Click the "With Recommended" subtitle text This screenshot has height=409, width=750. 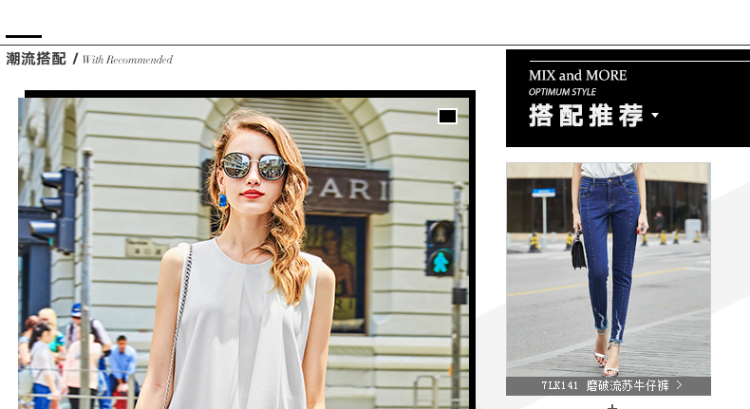(127, 60)
